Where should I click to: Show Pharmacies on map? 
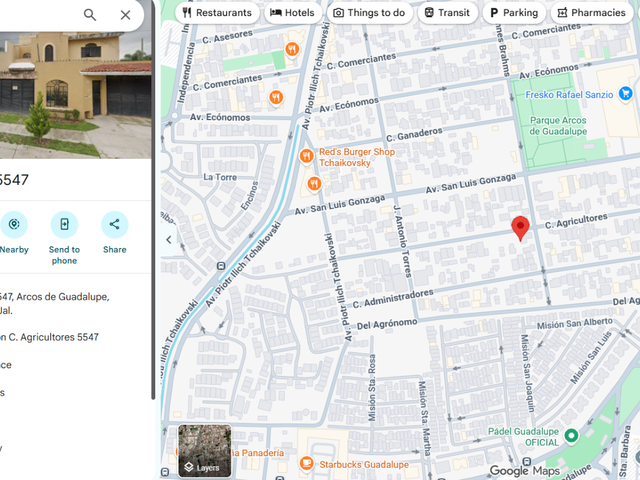(x=592, y=13)
